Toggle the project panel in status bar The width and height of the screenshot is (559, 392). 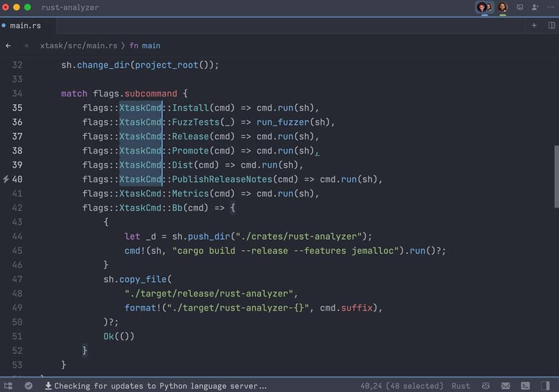[x=8, y=386]
